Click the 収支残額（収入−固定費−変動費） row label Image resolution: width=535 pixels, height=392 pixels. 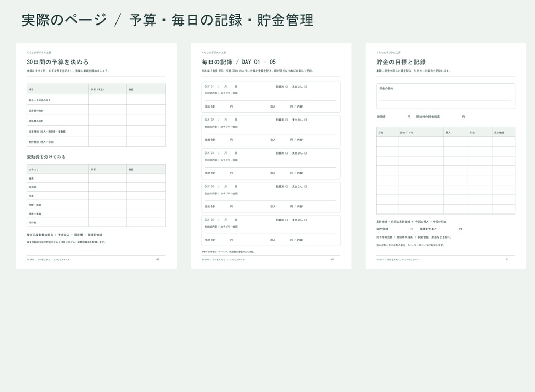48,132
